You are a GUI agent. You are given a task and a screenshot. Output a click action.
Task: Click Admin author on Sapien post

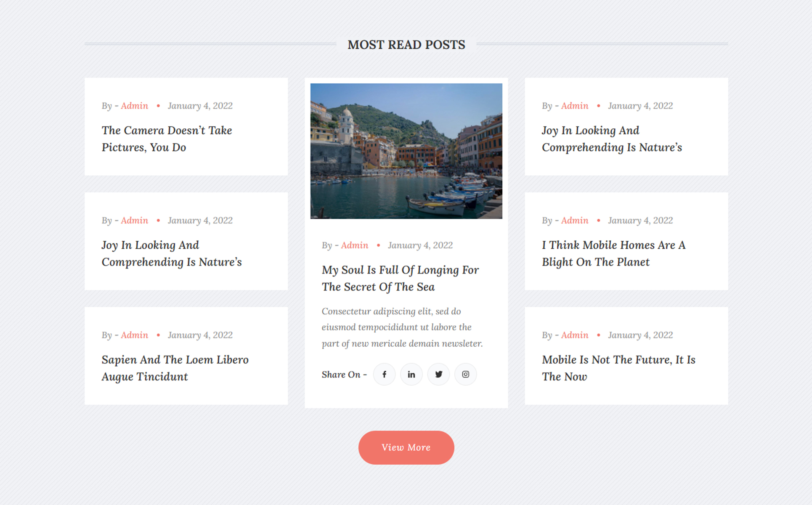point(134,335)
